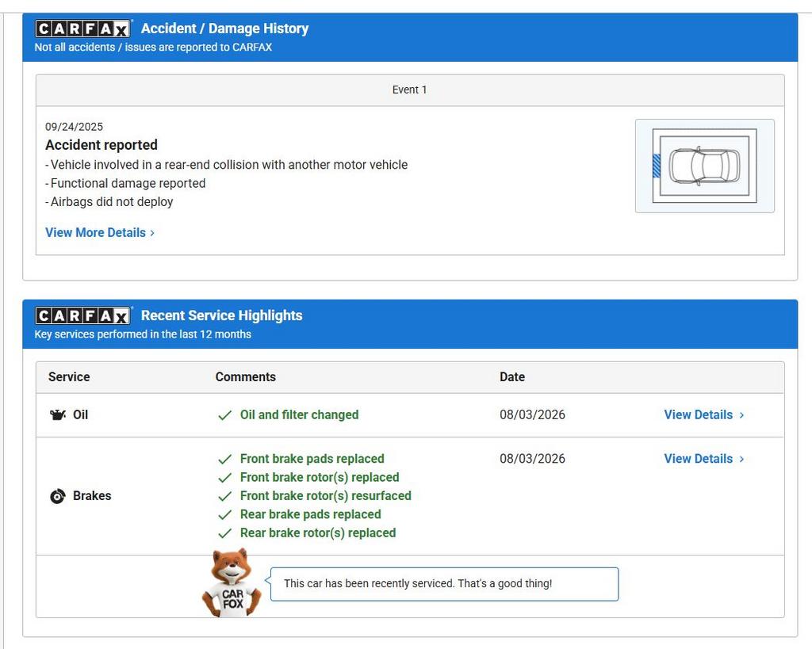Click the Oil service date 08/03/2026

tap(532, 414)
